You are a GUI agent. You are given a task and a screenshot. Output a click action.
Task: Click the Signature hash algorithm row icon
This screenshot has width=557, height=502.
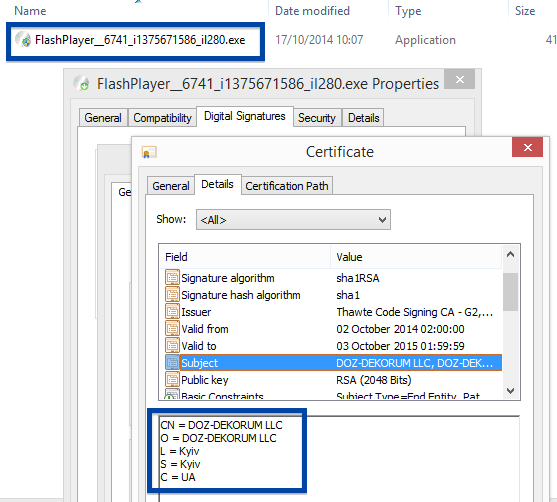pos(172,295)
